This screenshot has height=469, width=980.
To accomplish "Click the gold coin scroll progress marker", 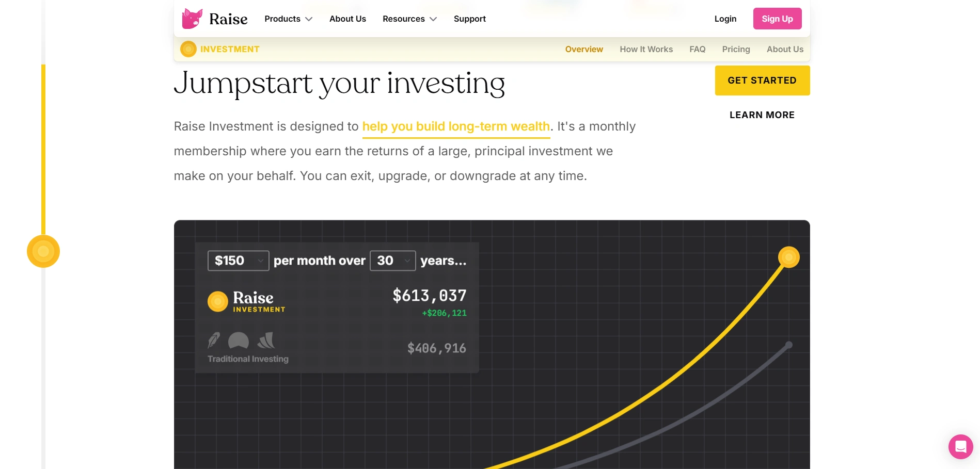I will tap(43, 251).
